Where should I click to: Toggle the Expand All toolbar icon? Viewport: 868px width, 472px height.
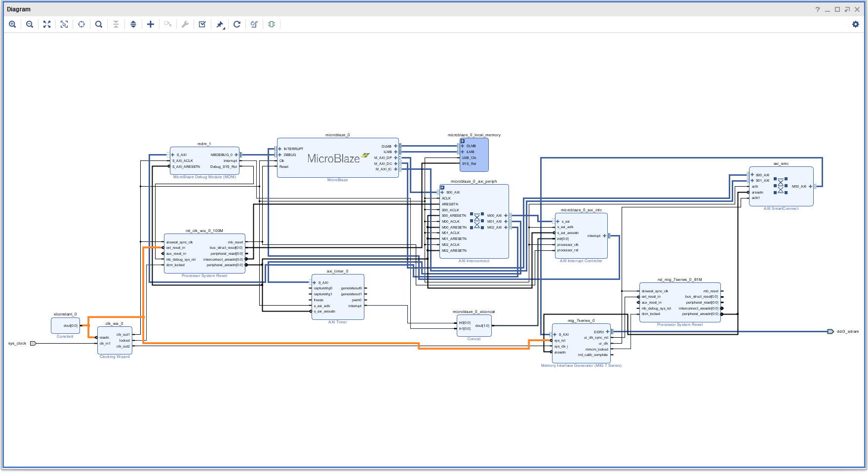coord(133,24)
